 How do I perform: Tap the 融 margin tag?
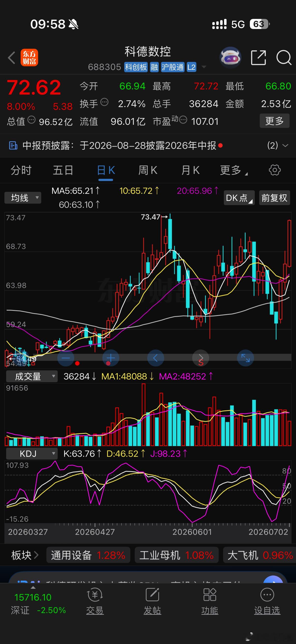[x=154, y=67]
